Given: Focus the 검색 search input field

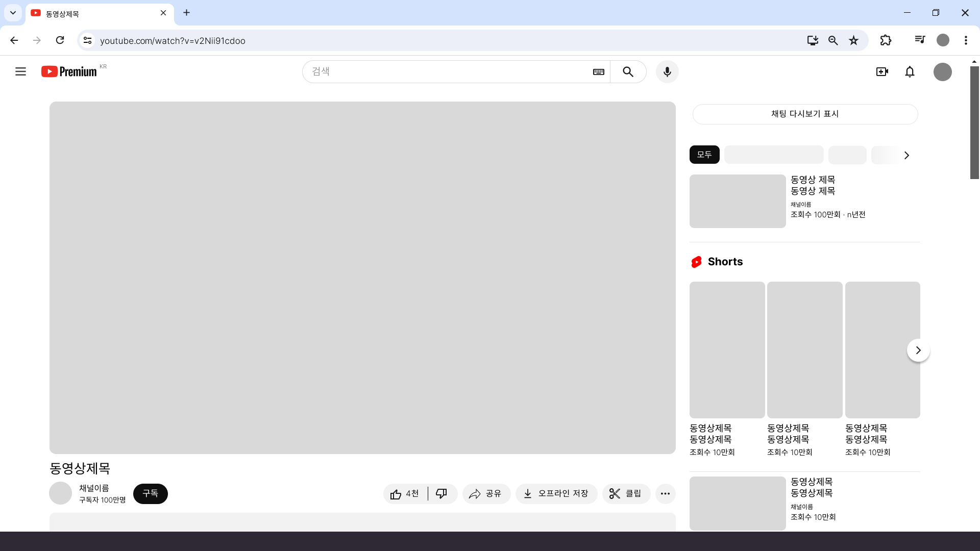Looking at the screenshot, I should pyautogui.click(x=449, y=72).
